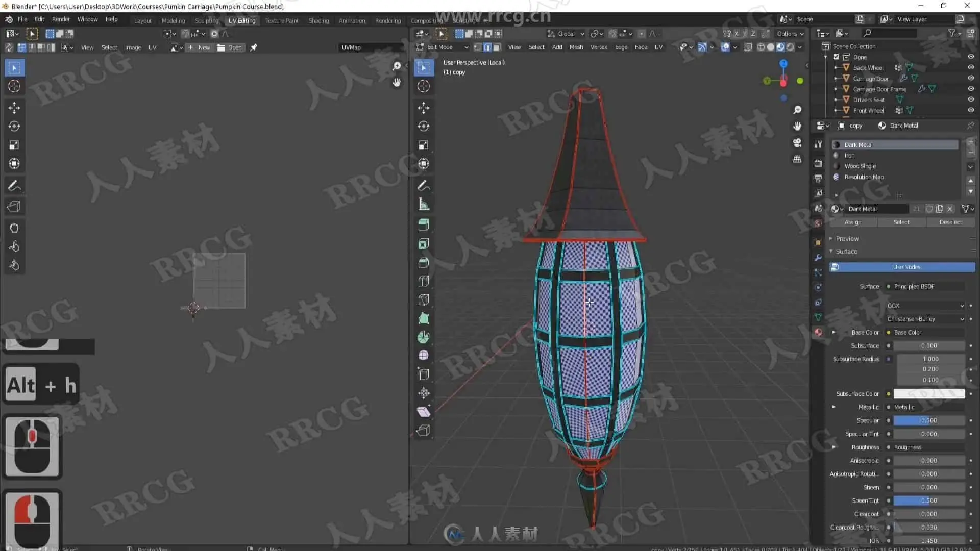Click the Subsurface Color swatch
Screen dimensions: 980x551
(928, 393)
